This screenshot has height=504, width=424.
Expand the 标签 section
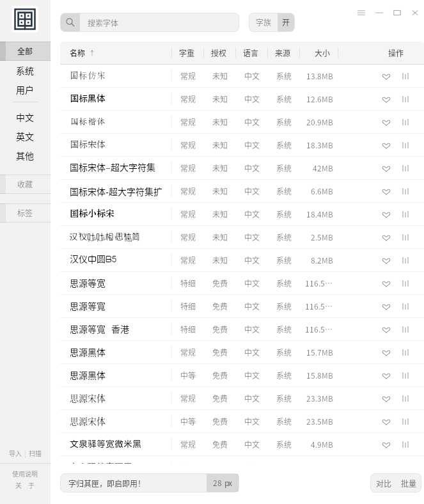(x=25, y=213)
